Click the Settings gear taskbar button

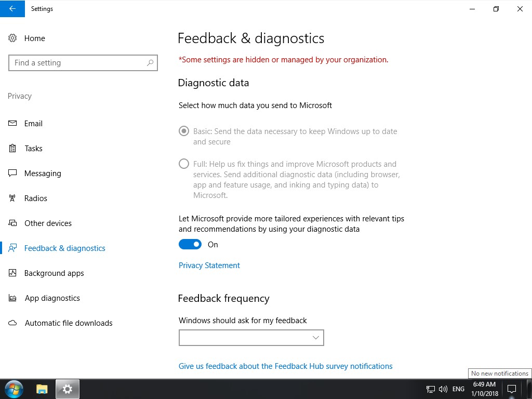68,389
